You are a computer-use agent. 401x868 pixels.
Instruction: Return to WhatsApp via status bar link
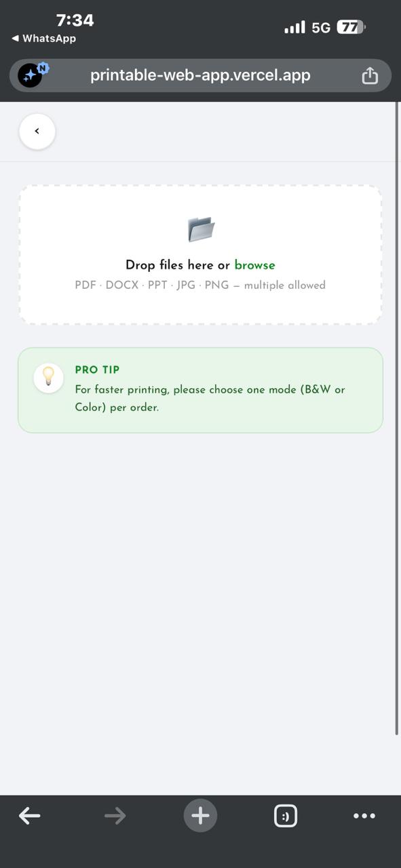click(x=43, y=39)
